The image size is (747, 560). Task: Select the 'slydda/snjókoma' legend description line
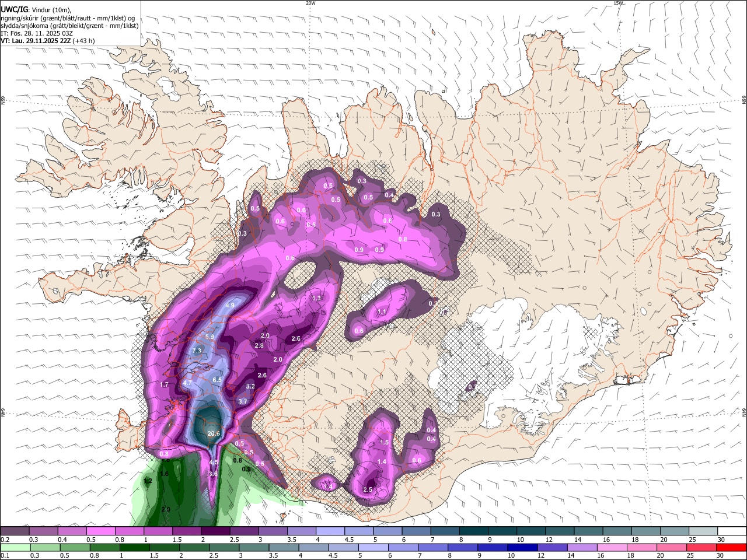[69, 26]
